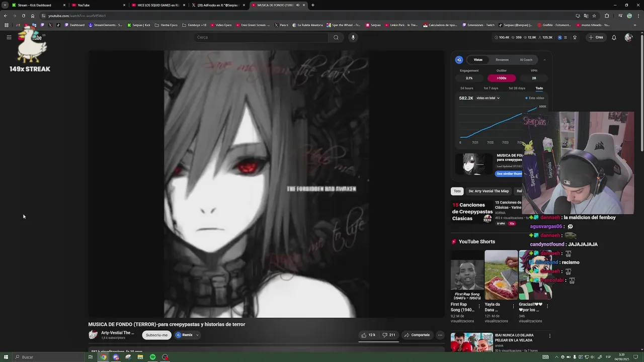This screenshot has height=362, width=644.
Task: Open Windows Start menu
Action: coord(6,357)
